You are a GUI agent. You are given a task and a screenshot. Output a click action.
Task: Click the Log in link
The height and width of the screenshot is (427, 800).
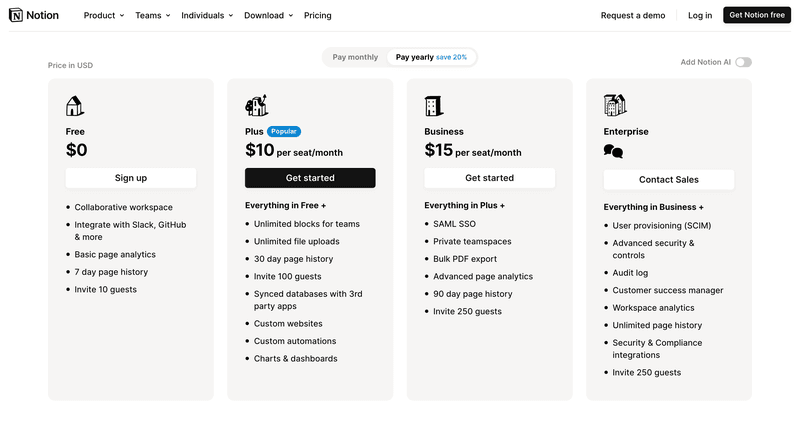[700, 16]
